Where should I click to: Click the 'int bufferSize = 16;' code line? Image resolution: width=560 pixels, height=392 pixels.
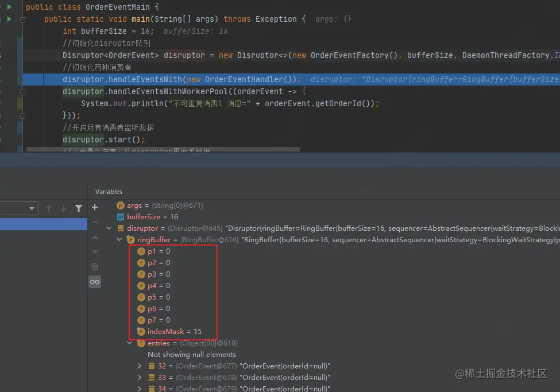pos(108,31)
